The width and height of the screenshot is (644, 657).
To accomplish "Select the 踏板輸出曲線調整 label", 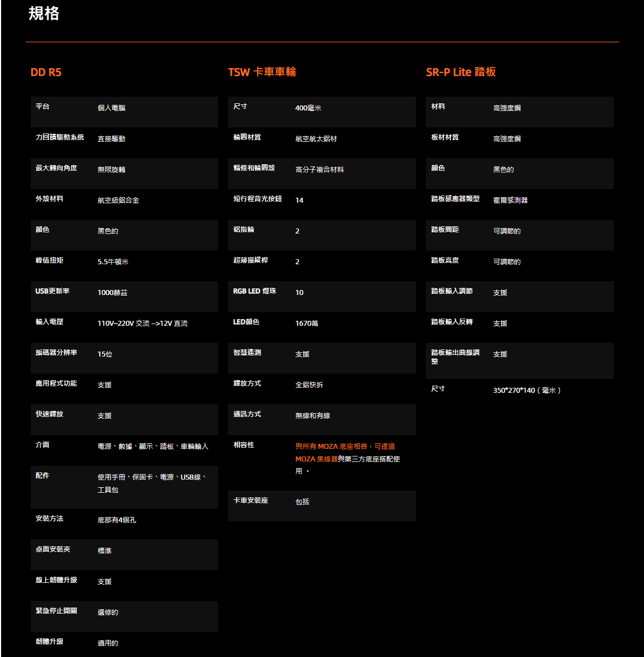I will click(456, 357).
